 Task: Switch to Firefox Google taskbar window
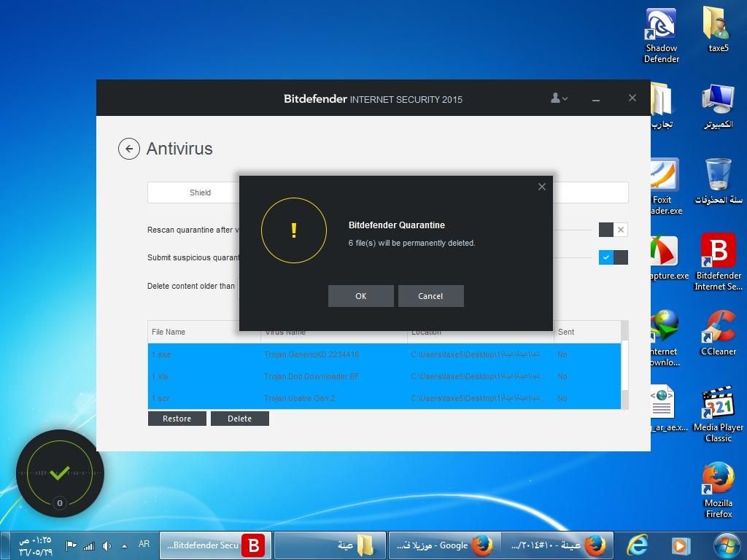(x=444, y=545)
